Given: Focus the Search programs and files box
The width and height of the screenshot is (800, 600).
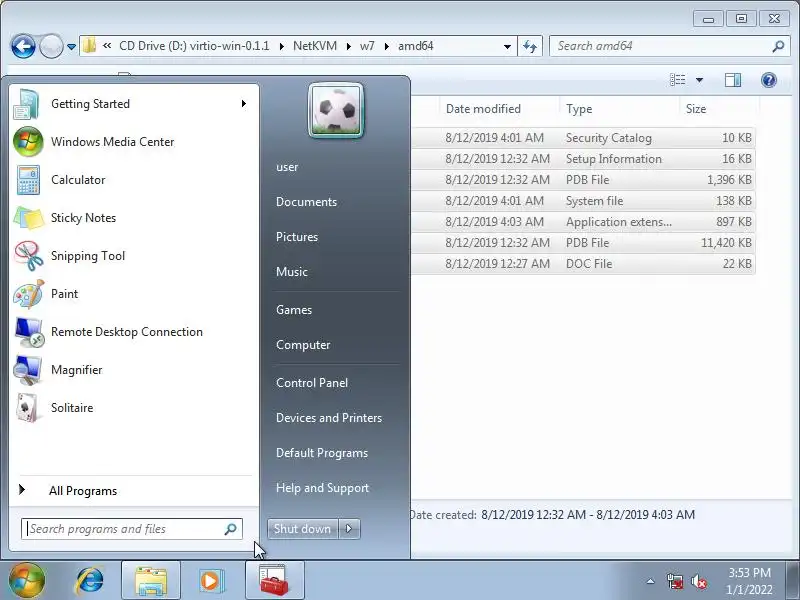Looking at the screenshot, I should (132, 529).
